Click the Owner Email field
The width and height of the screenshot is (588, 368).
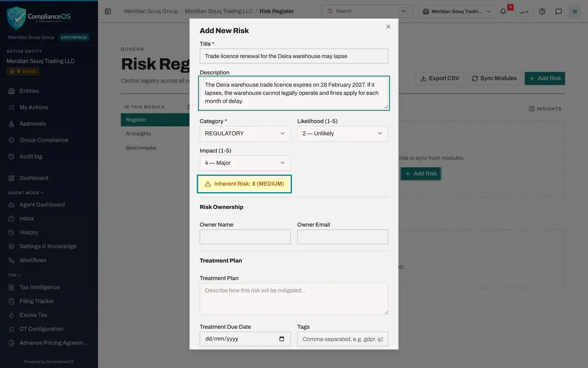[343, 236]
